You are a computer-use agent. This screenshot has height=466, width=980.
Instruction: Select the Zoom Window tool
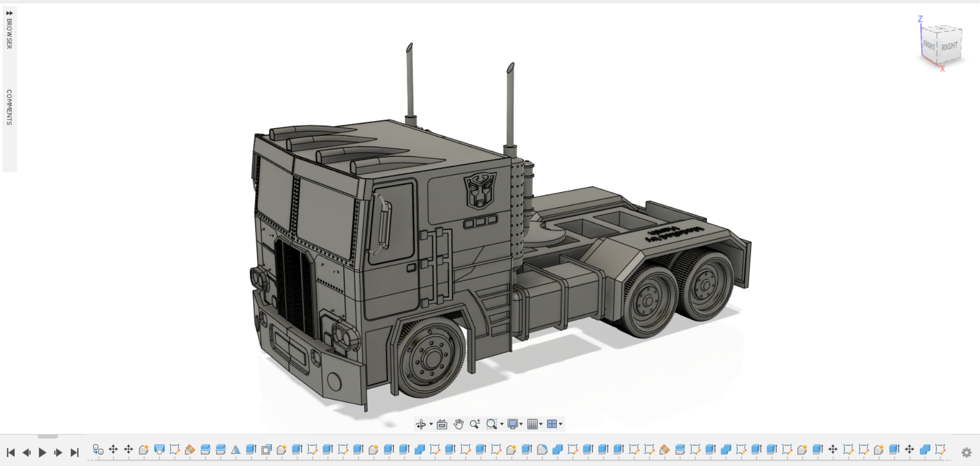click(492, 424)
